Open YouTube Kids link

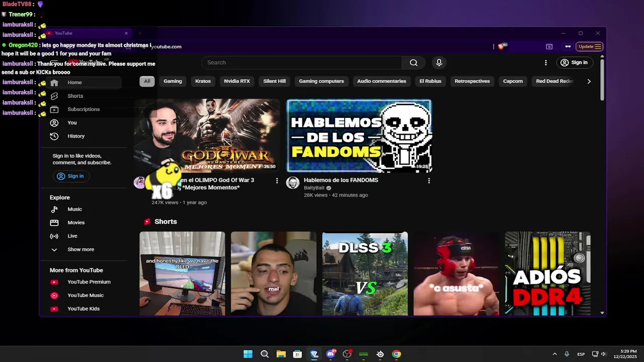[85, 309]
